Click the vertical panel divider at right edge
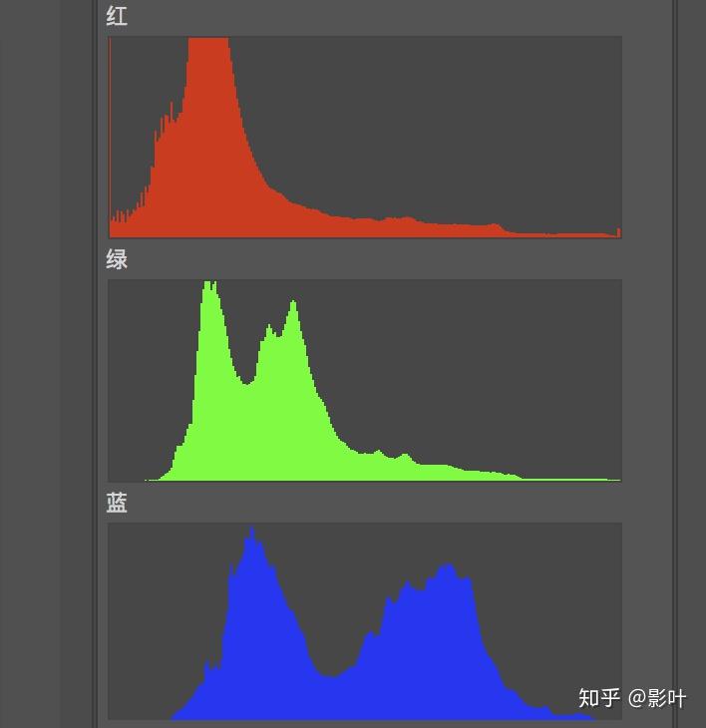Screen dimensions: 706x728 675,364
